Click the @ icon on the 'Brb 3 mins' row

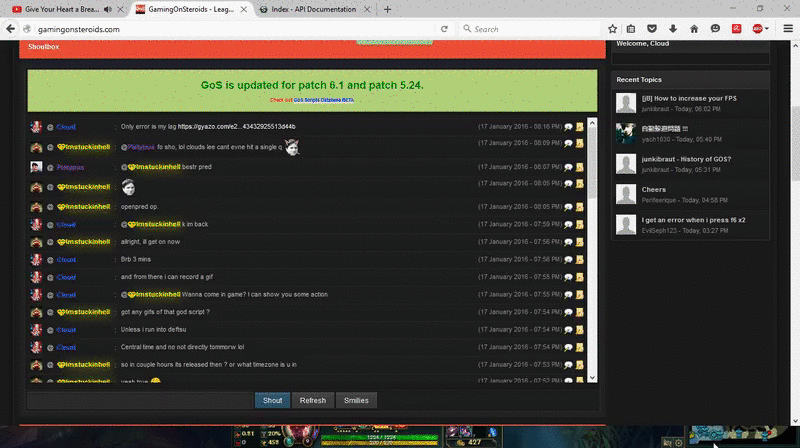(50, 260)
